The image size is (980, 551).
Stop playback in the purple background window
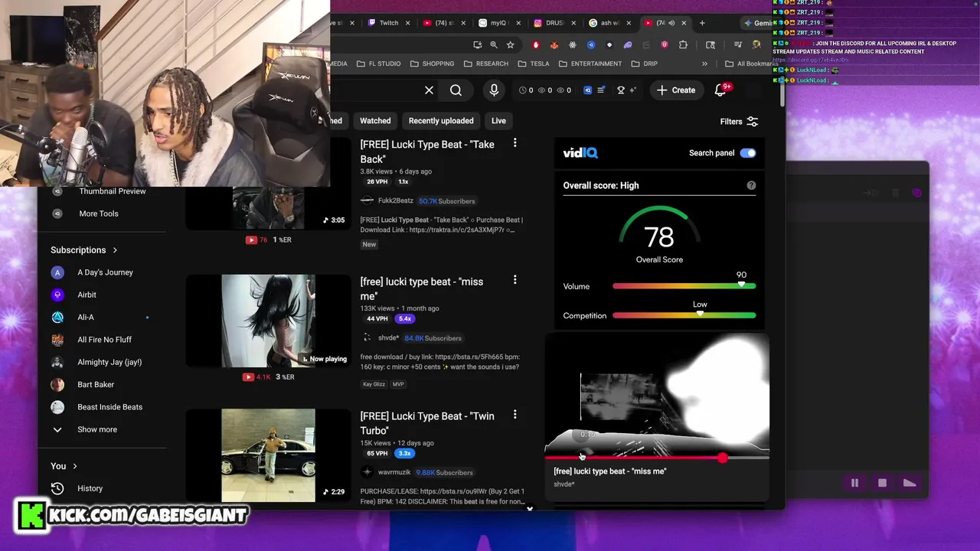tap(882, 483)
